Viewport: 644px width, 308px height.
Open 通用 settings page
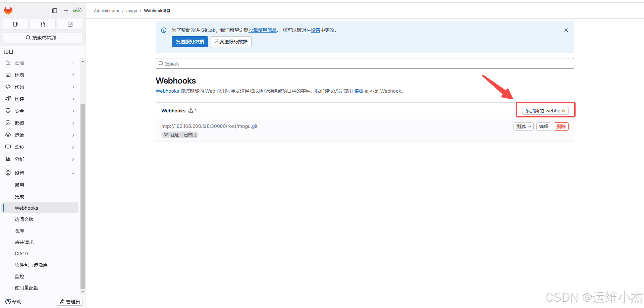(x=40, y=185)
